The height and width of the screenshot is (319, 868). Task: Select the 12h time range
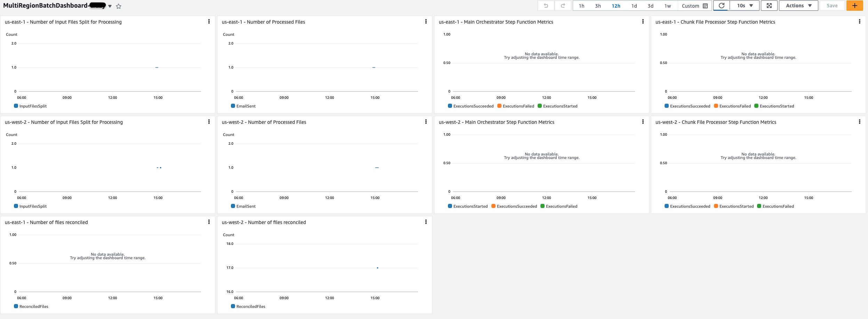pyautogui.click(x=616, y=6)
